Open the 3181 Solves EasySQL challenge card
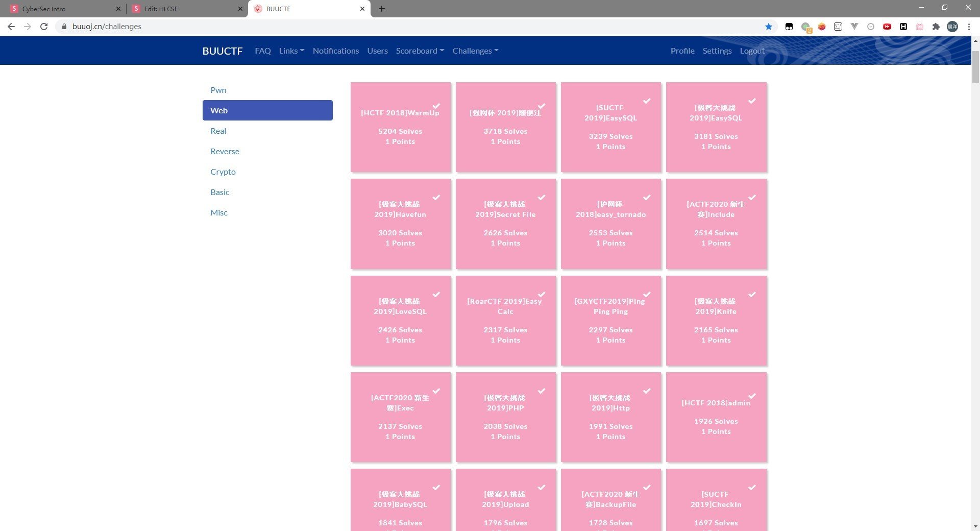Image resolution: width=980 pixels, height=531 pixels. (716, 127)
